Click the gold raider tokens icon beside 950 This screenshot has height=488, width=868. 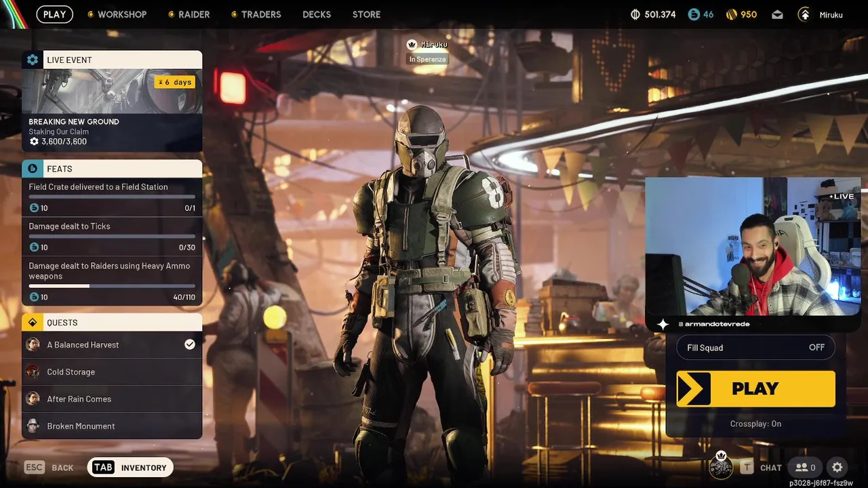click(732, 14)
